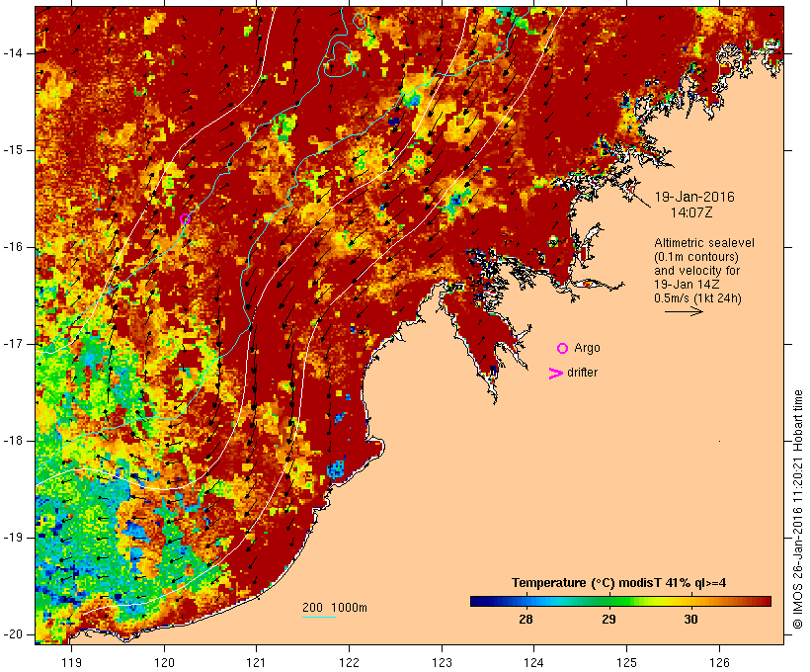This screenshot has height=672, width=810.
Task: Click the longitude axis label 120
Action: [164, 662]
